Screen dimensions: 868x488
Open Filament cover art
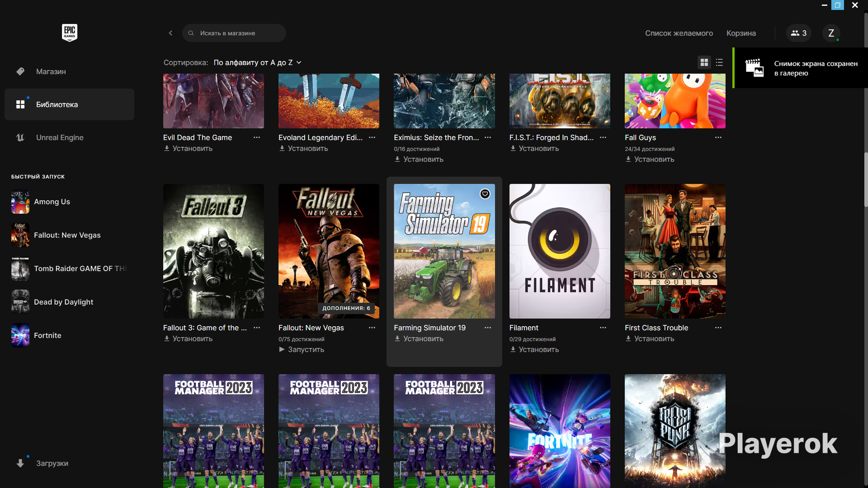559,251
